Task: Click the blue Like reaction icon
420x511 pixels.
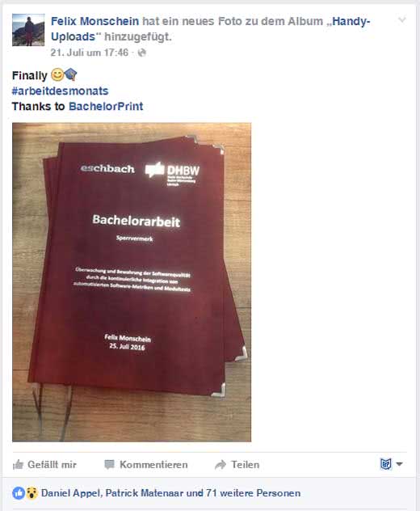Action: (19, 493)
